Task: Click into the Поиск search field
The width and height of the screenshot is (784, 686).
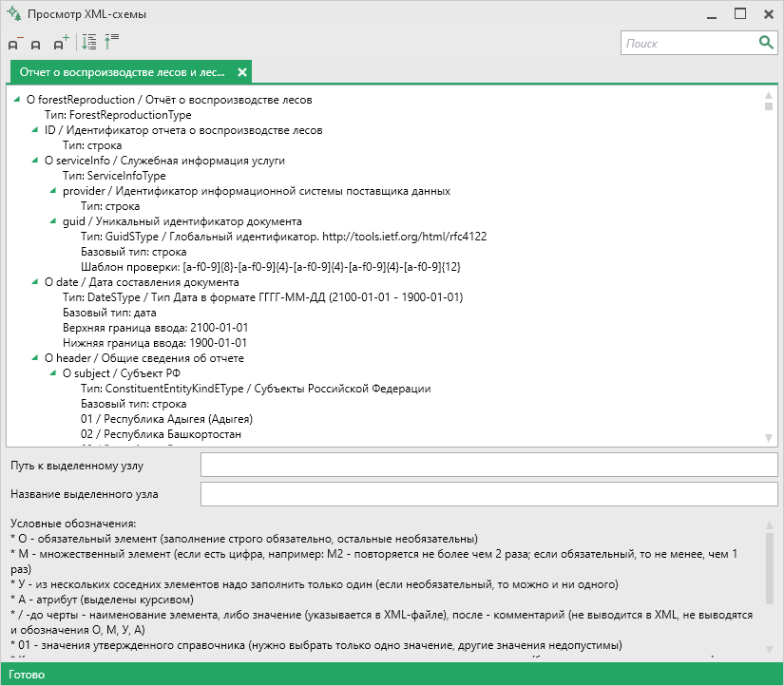Action: [x=690, y=44]
